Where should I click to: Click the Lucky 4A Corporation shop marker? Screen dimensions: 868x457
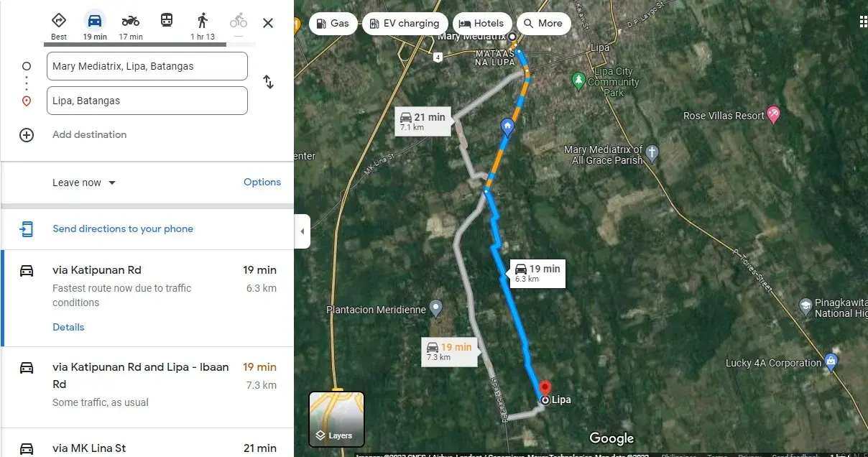(x=831, y=361)
